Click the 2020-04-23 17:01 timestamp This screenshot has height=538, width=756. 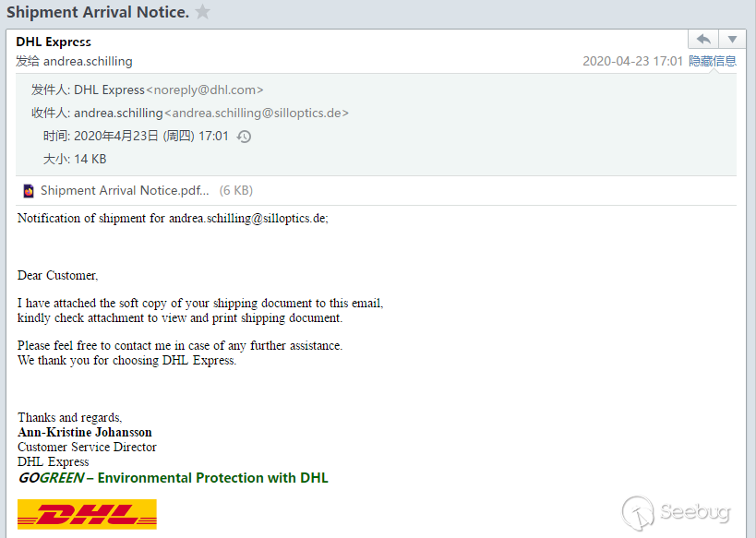click(x=632, y=61)
